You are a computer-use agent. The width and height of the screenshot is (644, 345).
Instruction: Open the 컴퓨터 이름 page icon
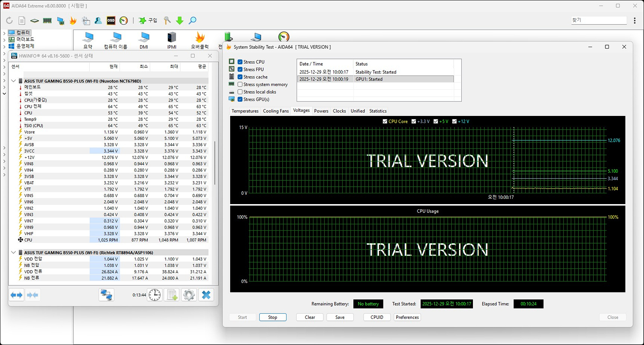tap(116, 41)
